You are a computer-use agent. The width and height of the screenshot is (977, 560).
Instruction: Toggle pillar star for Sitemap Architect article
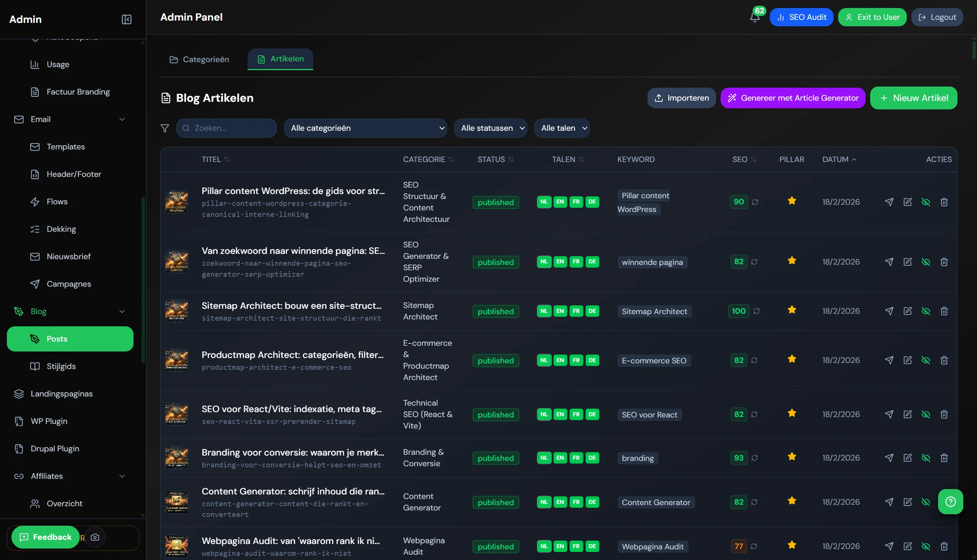click(792, 310)
